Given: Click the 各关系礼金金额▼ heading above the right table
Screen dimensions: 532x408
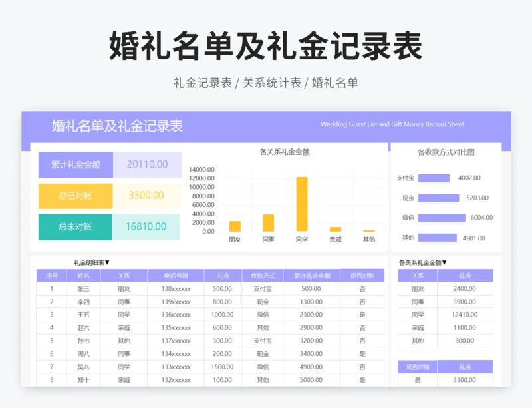Looking at the screenshot, I should (x=422, y=262).
